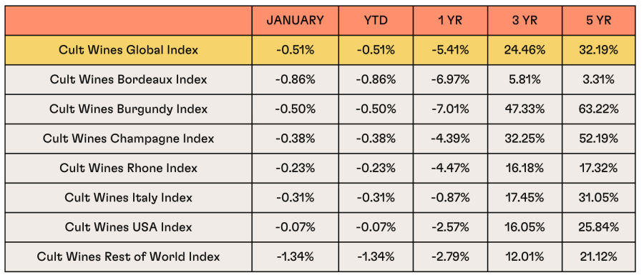Image resolution: width=644 pixels, height=280 pixels.
Task: Select the Cult Wines Global Index row label
Action: (x=128, y=50)
